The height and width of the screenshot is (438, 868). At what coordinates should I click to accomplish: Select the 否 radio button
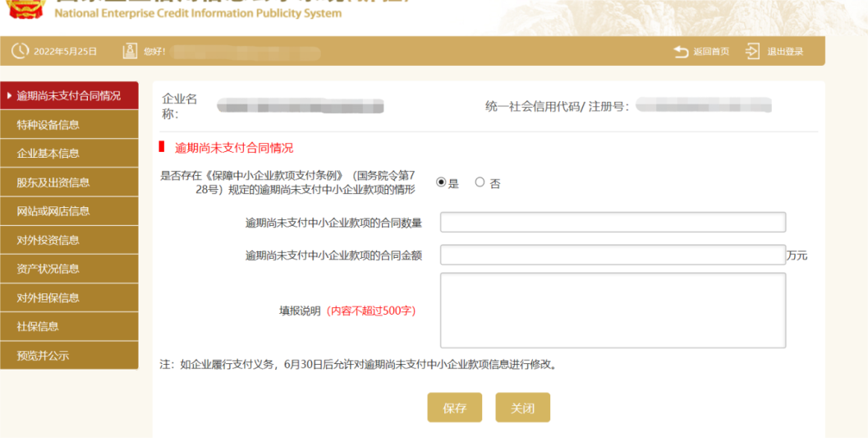pos(480,182)
